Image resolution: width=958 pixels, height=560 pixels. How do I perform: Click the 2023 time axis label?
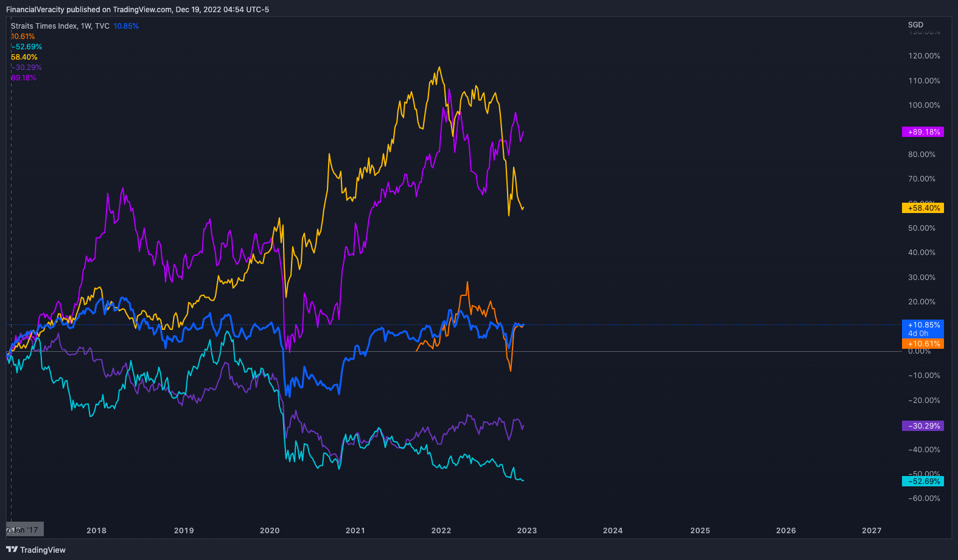pyautogui.click(x=527, y=531)
